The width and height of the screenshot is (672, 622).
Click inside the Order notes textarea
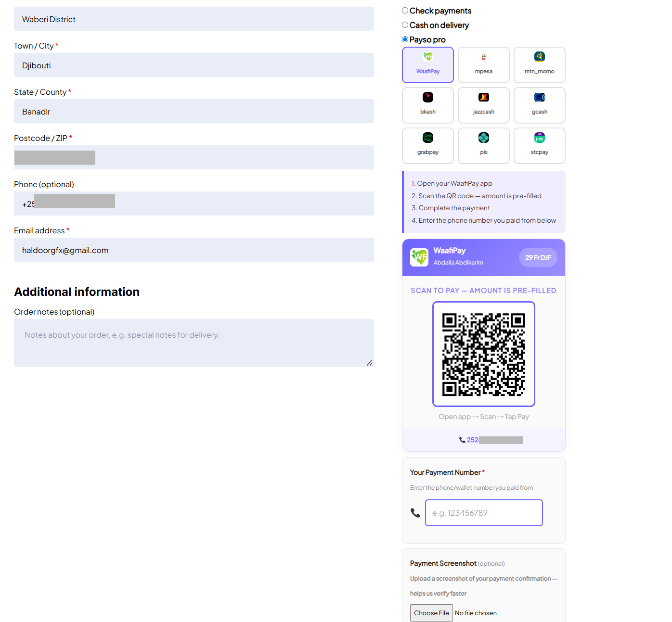click(x=194, y=343)
